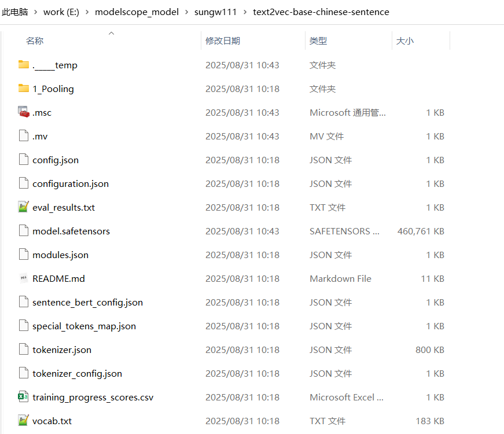The height and width of the screenshot is (434, 504).
Task: Click the vocab.txt notepad icon
Action: (24, 420)
